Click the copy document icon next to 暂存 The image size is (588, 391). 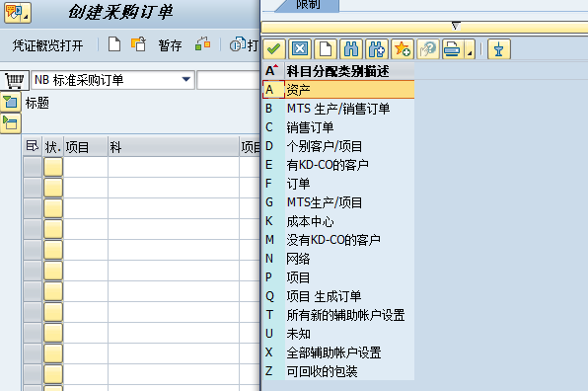[138, 44]
